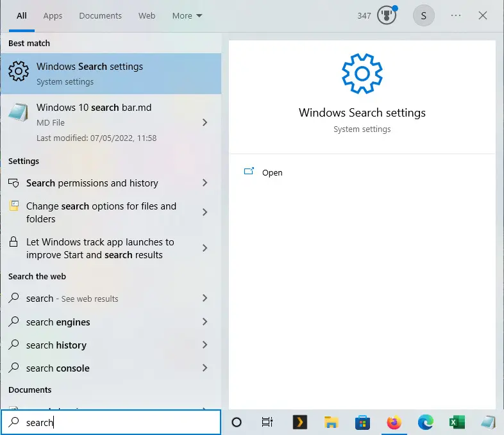Screen dimensions: 504x435
Task: Click magnifier icon in the search box
Action: click(x=13, y=422)
